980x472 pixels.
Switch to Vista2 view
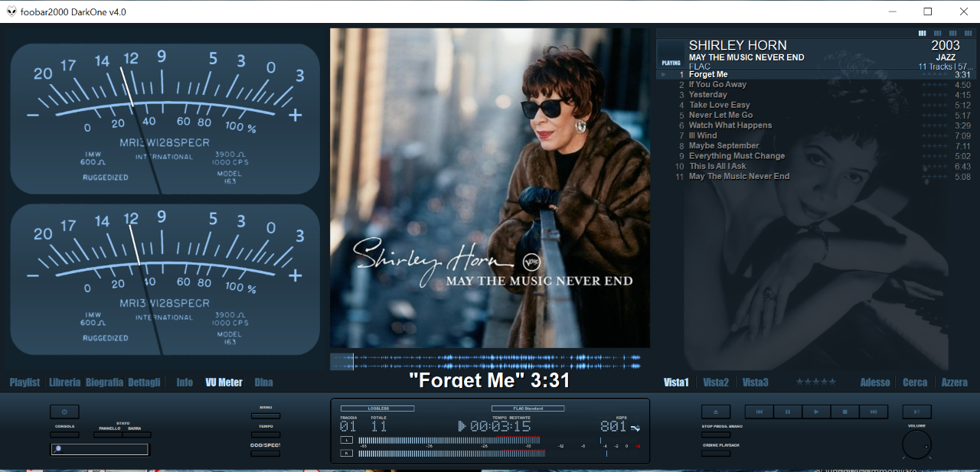coord(716,382)
